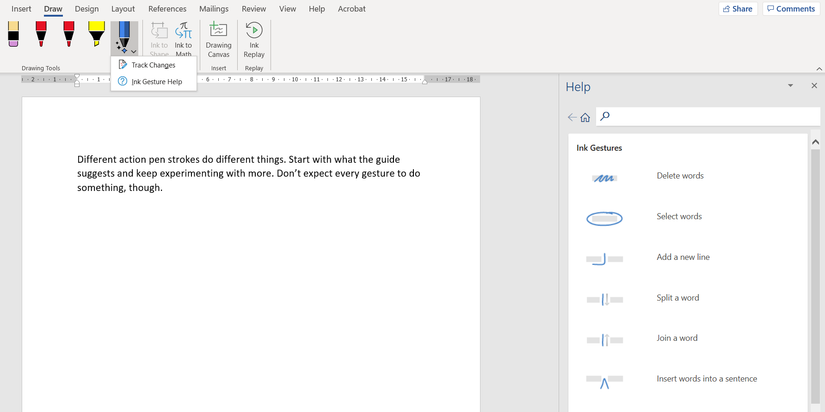This screenshot has width=825, height=412.
Task: Select the first red pen
Action: (x=41, y=36)
